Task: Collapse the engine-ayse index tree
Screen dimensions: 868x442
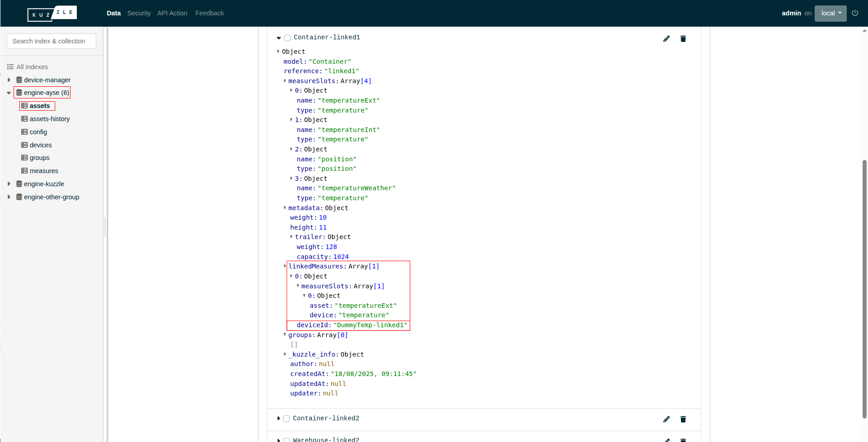Action: 9,93
